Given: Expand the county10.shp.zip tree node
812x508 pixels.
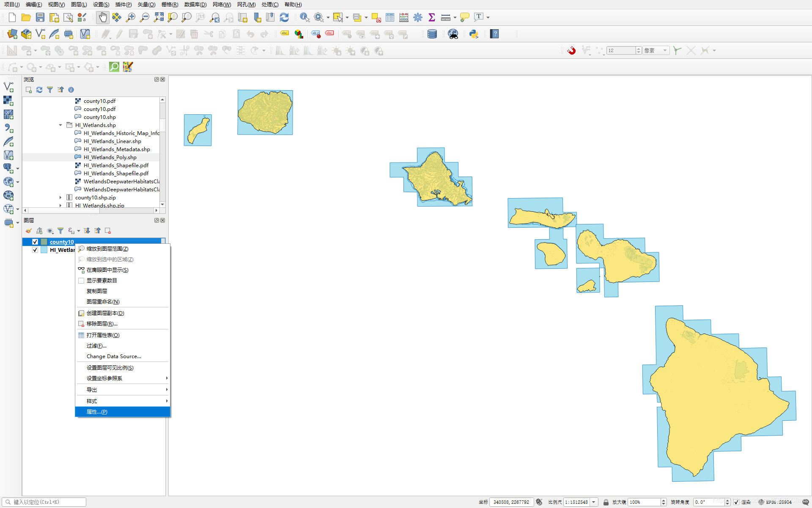Looking at the screenshot, I should coord(60,197).
